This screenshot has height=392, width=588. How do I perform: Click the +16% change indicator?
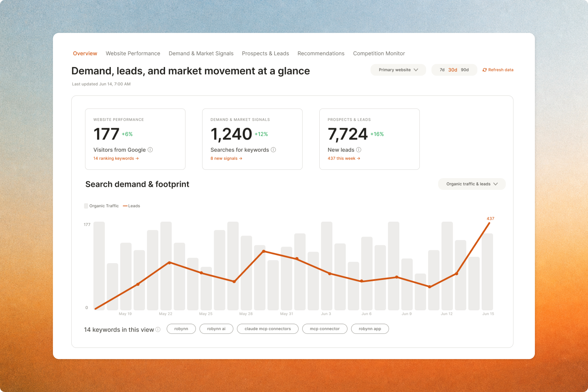(377, 134)
